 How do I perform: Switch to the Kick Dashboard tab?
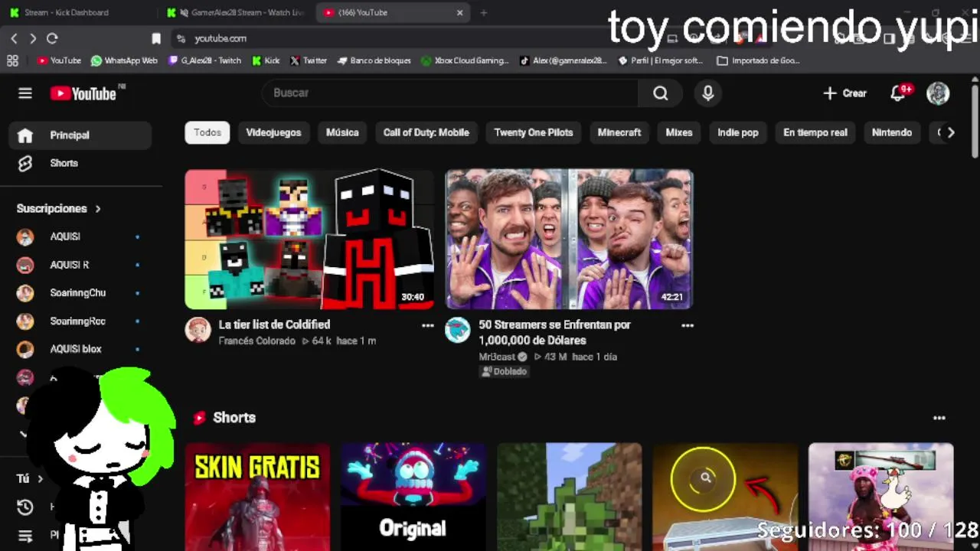(77, 13)
